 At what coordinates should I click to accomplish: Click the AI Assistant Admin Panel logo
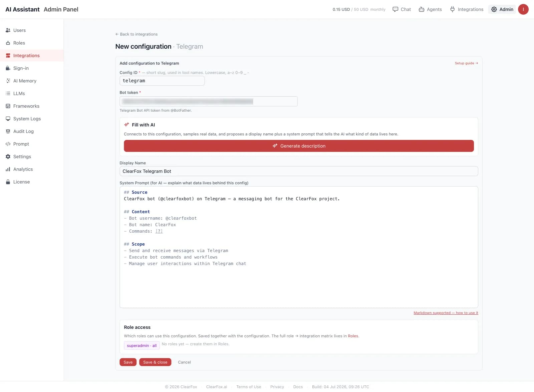pyautogui.click(x=42, y=9)
